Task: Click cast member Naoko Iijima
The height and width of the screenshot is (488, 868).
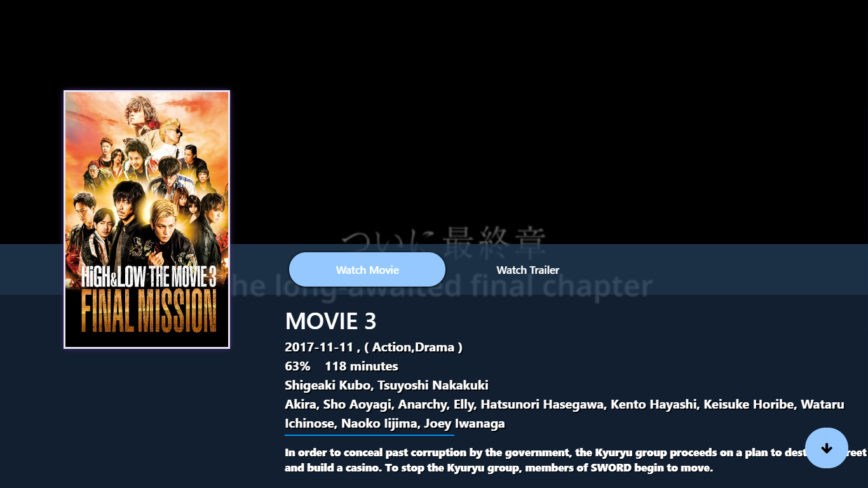Action: click(x=379, y=423)
